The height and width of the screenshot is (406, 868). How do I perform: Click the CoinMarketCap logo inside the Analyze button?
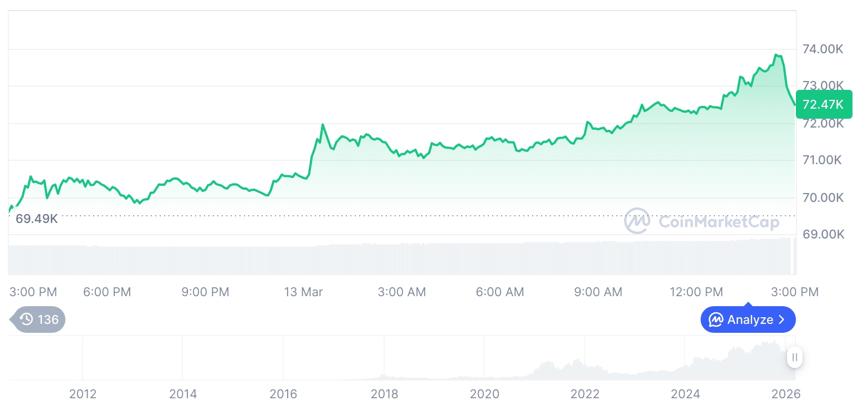(x=716, y=319)
